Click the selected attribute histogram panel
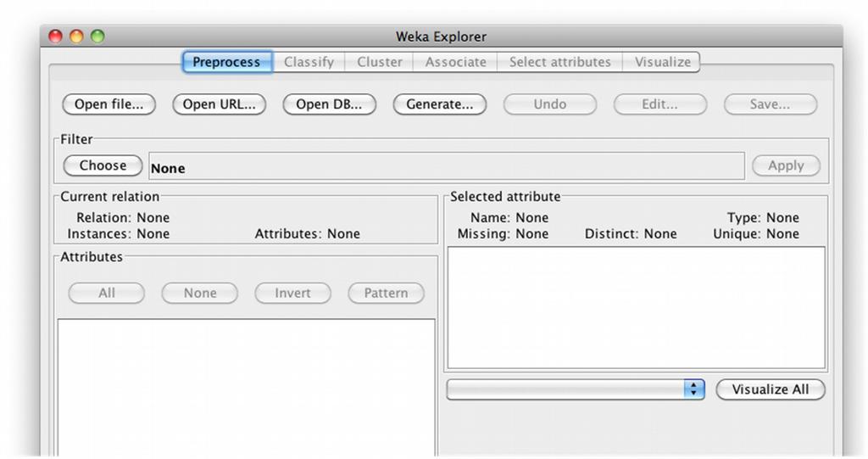The image size is (868, 459). (636, 308)
